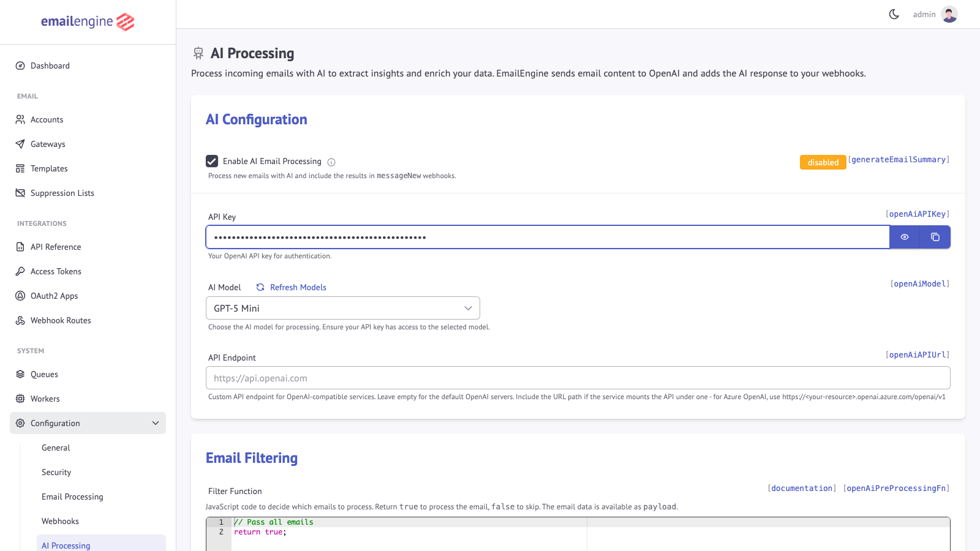Image resolution: width=980 pixels, height=551 pixels.
Task: Click the Webhook Routes icon
Action: pyautogui.click(x=20, y=320)
